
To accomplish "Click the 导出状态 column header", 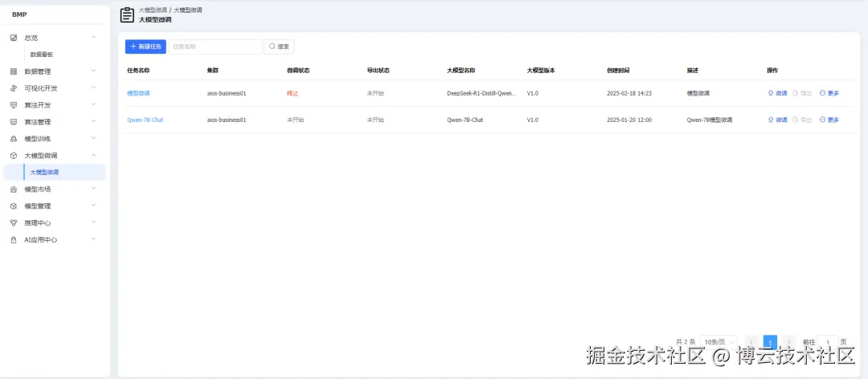I will (378, 71).
